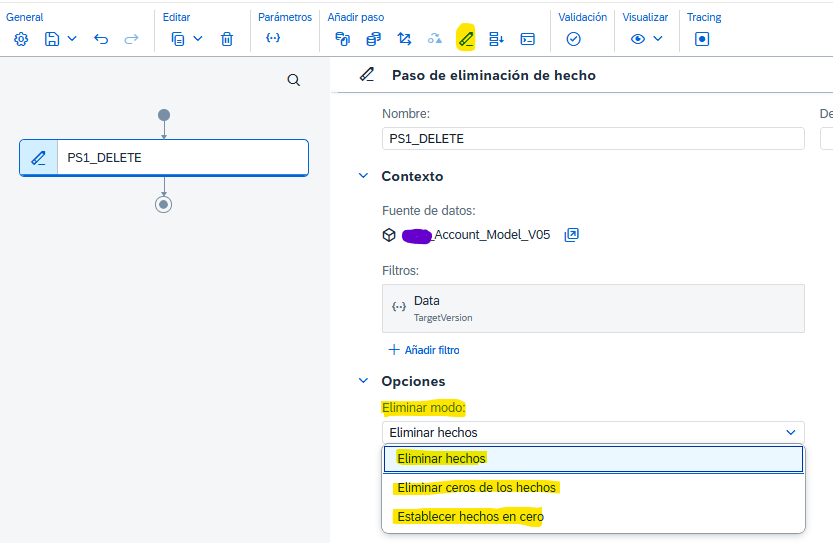The height and width of the screenshot is (543, 833).
Task: Open the Parámetros icon
Action: click(272, 39)
